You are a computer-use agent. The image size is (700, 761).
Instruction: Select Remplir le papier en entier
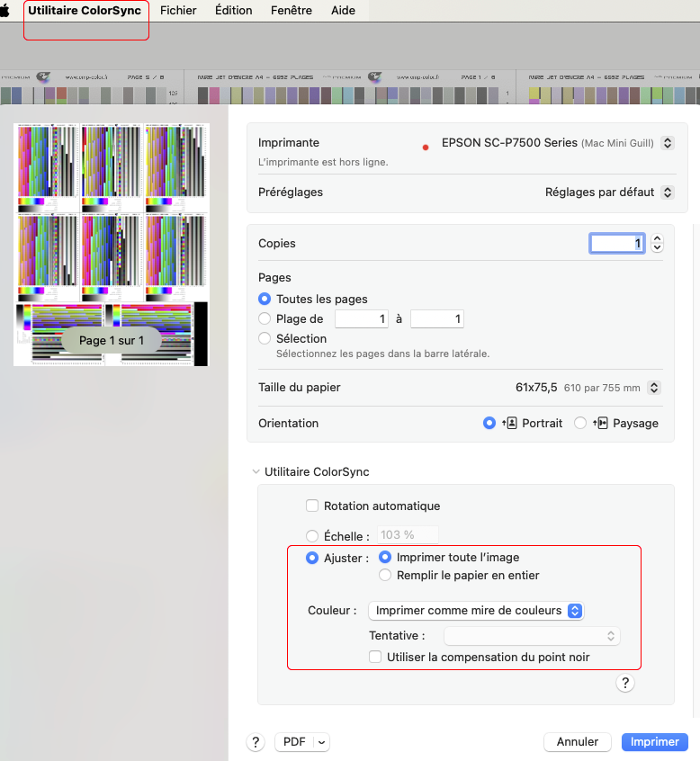click(385, 576)
